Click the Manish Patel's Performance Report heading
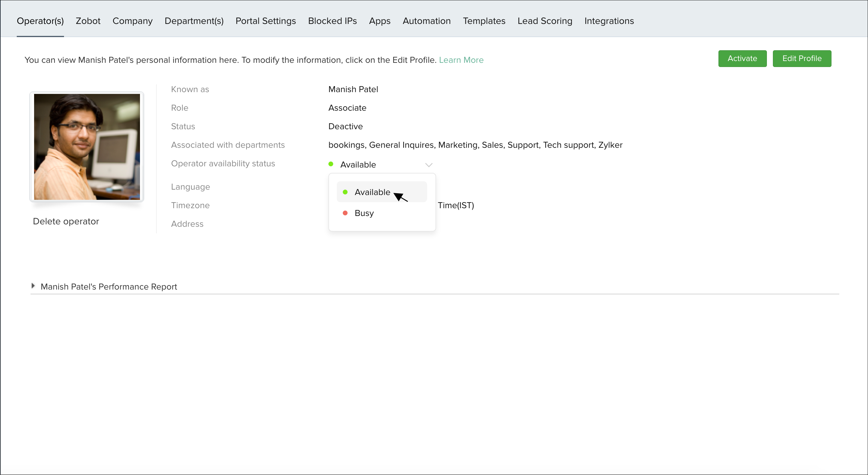This screenshot has height=475, width=868. point(109,287)
